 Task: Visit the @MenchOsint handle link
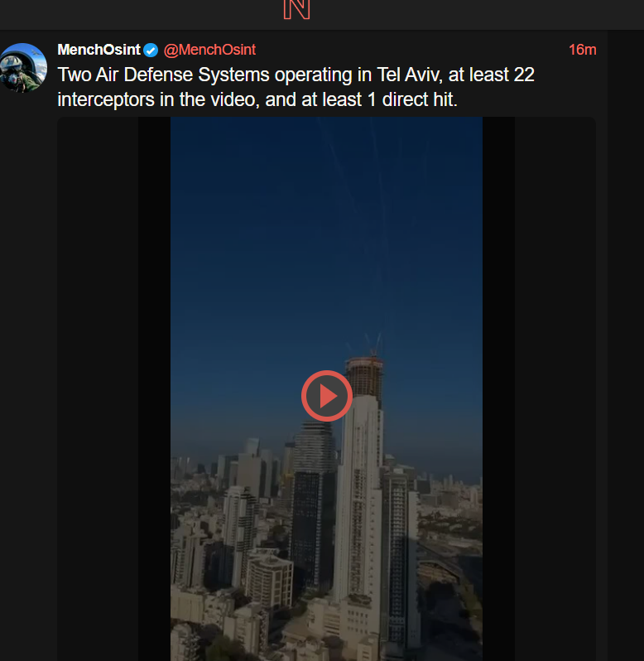209,50
